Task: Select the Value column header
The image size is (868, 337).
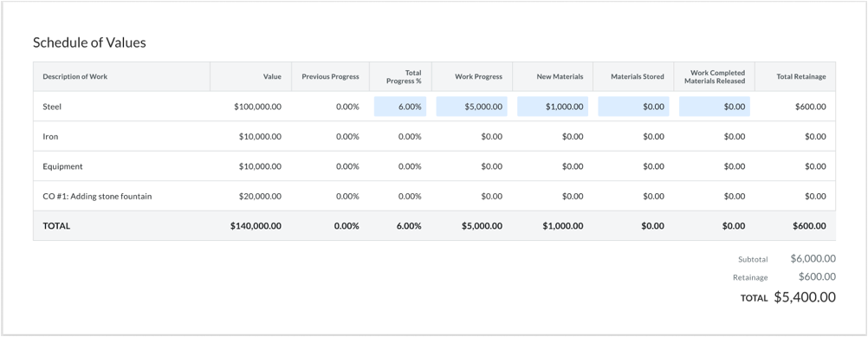Action: pyautogui.click(x=272, y=77)
